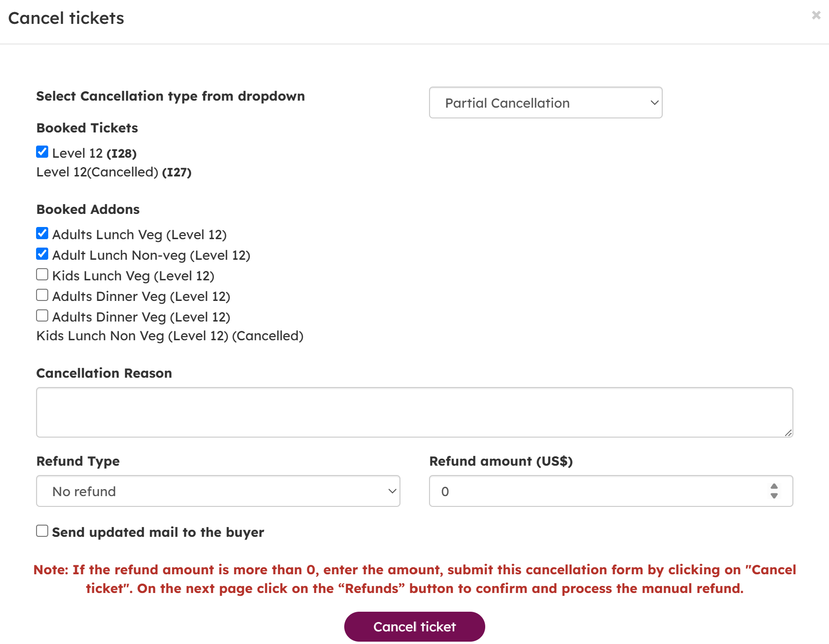Increase refund amount with up arrow

[x=774, y=486]
